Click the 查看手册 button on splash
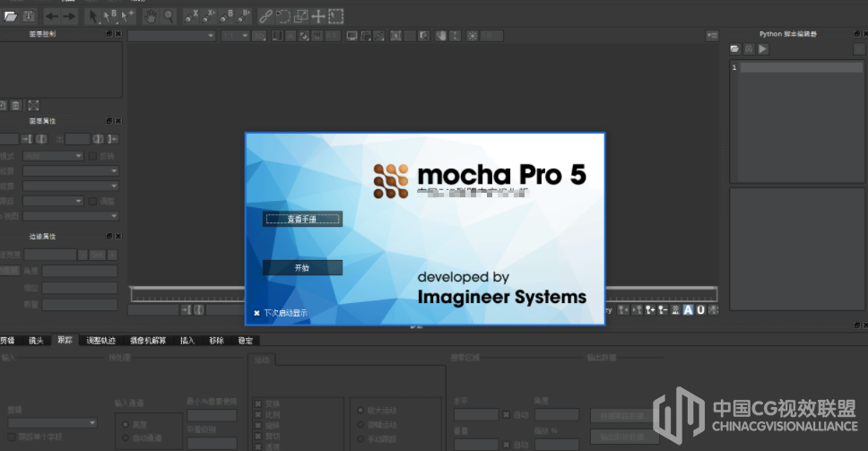 (x=302, y=219)
